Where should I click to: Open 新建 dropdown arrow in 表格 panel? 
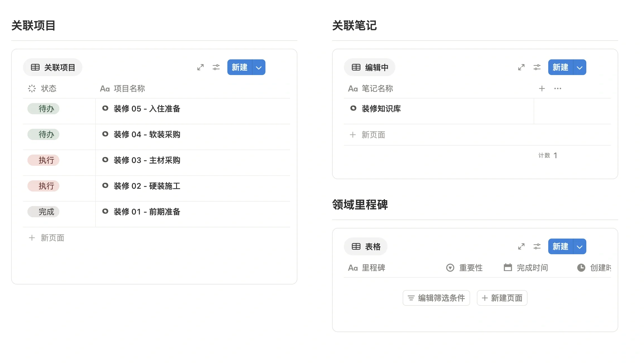tap(580, 246)
